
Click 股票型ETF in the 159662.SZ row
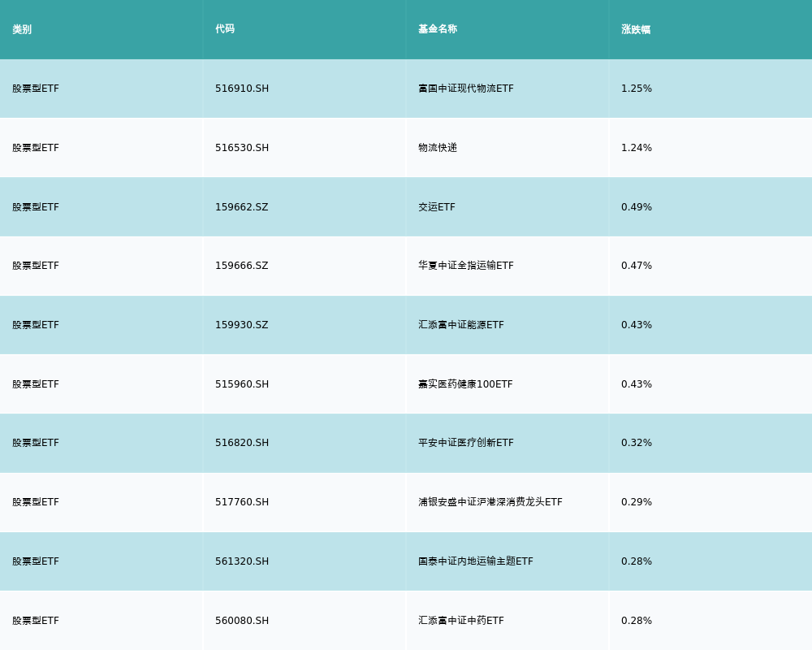point(36,207)
